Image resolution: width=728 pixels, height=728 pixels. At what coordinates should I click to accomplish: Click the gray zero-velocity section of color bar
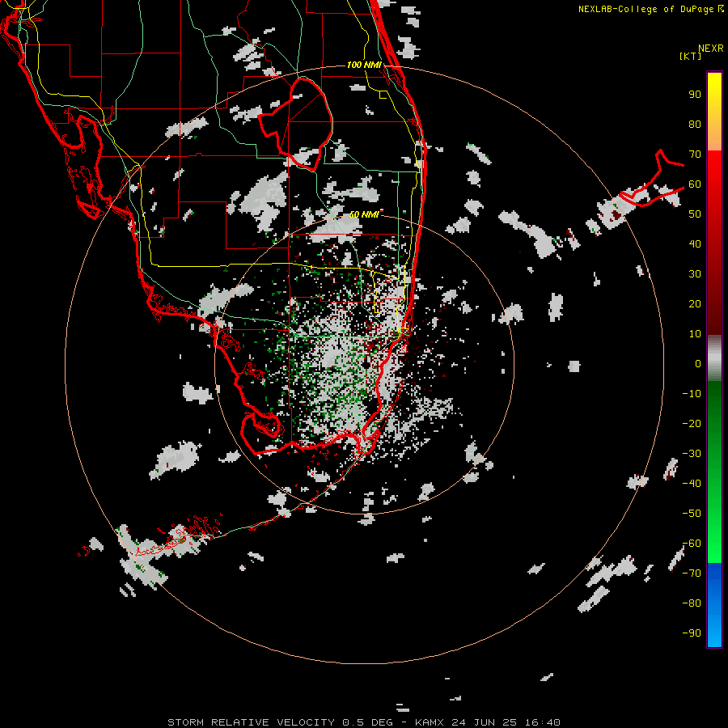coord(714,358)
